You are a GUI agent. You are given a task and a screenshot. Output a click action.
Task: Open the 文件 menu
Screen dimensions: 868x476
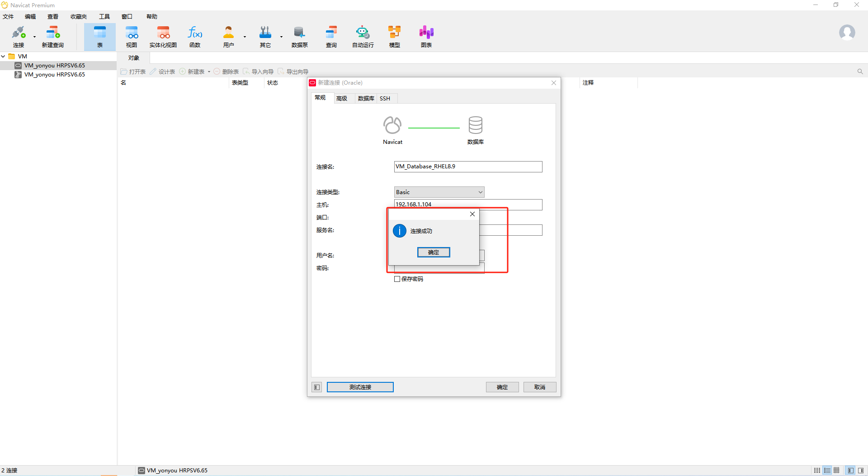[x=8, y=17]
